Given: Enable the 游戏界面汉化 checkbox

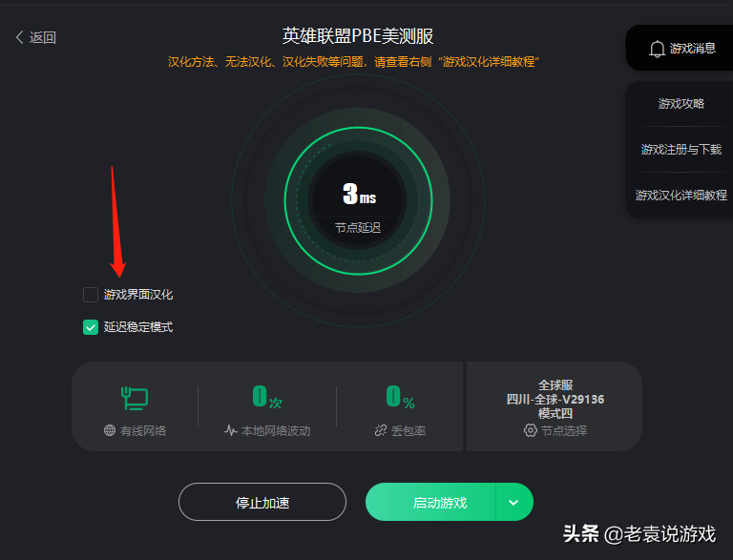Looking at the screenshot, I should [x=91, y=295].
